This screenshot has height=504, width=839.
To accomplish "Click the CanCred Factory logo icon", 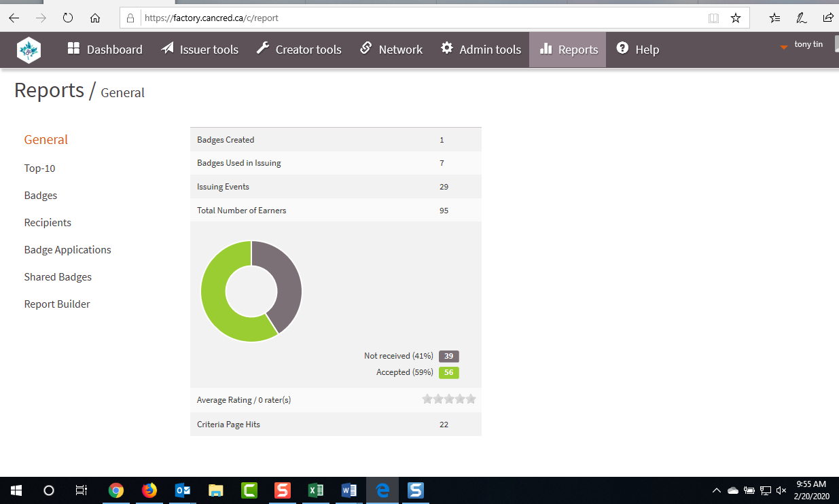I will [29, 50].
